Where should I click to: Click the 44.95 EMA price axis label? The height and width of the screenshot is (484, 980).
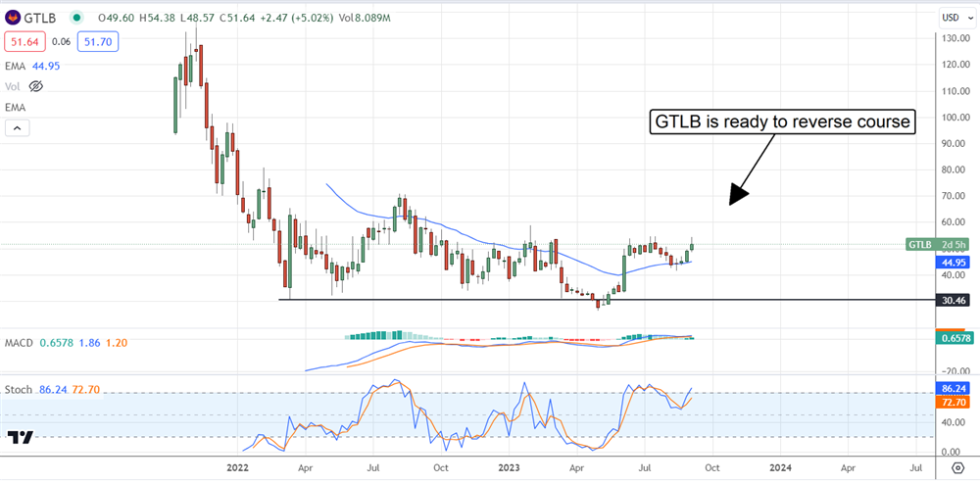click(x=953, y=263)
